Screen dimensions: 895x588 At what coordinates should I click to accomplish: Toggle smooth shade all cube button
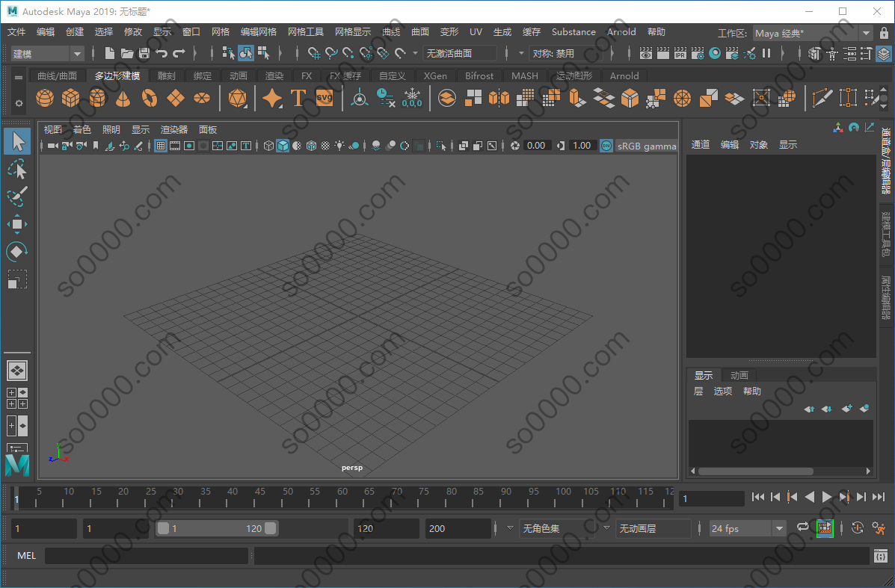283,146
